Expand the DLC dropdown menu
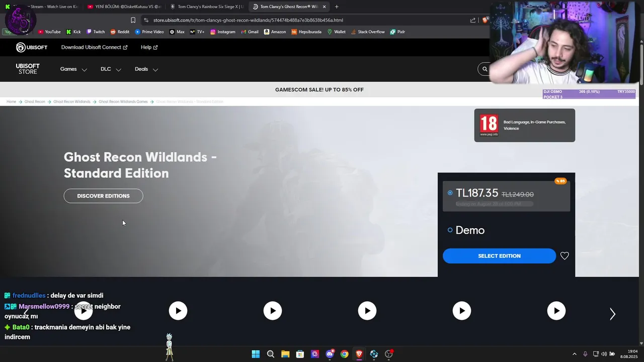The image size is (644, 362). (x=111, y=69)
